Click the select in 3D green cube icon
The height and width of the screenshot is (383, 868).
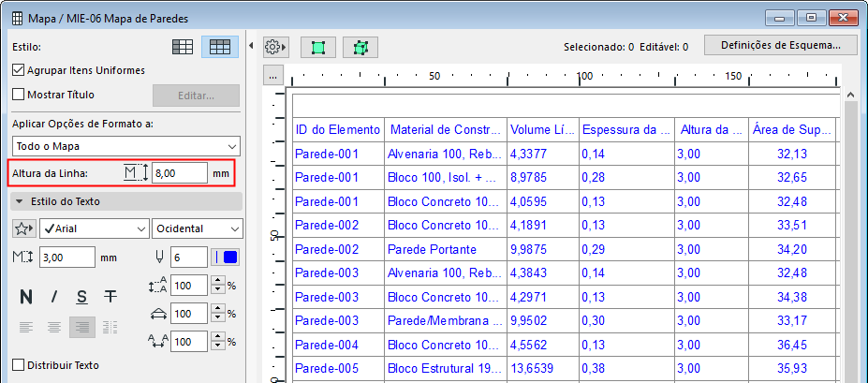point(360,48)
